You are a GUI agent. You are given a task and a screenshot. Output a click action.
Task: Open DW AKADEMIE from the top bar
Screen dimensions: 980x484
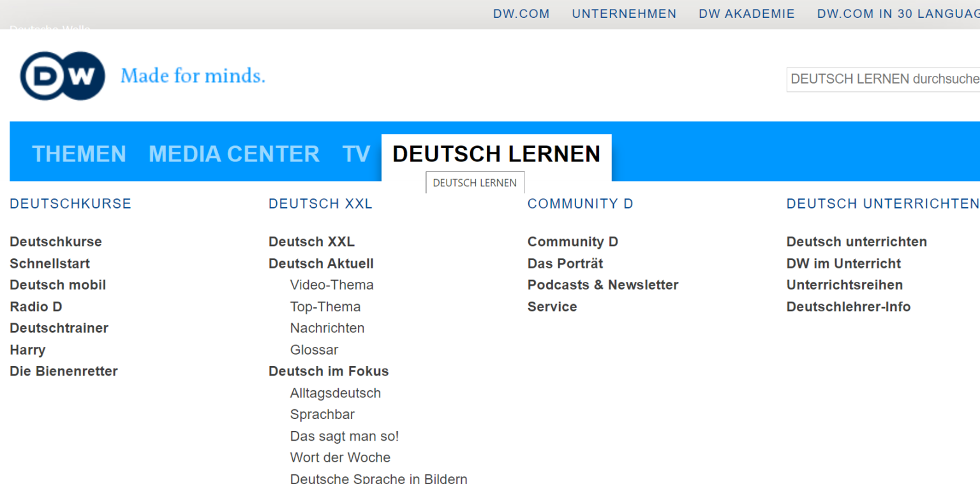746,13
